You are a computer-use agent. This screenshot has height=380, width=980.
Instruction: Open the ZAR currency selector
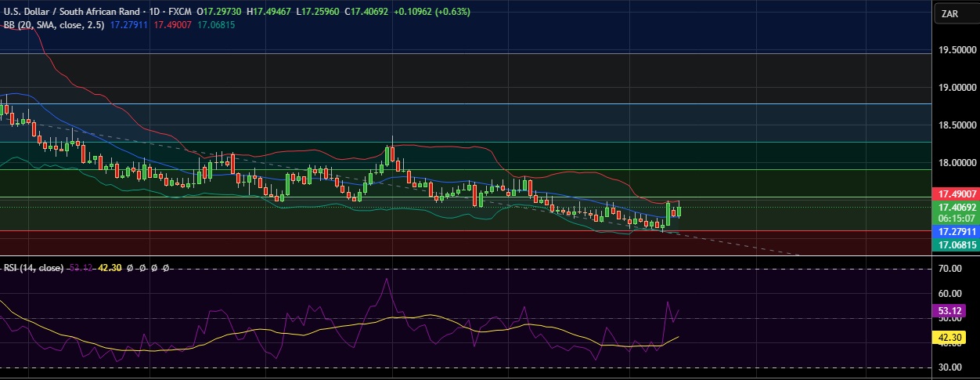pyautogui.click(x=951, y=13)
